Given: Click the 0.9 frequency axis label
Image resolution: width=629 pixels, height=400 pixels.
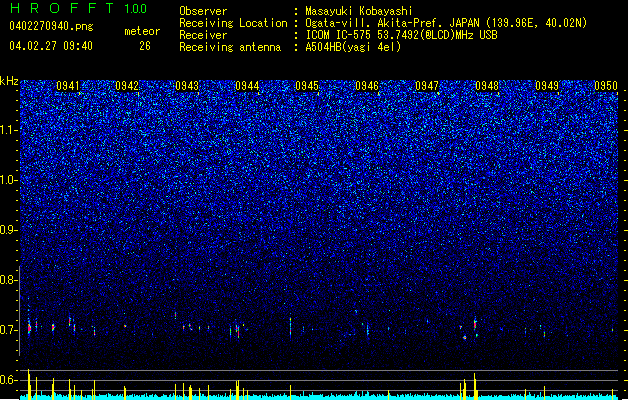Looking at the screenshot, I should 9,230.
